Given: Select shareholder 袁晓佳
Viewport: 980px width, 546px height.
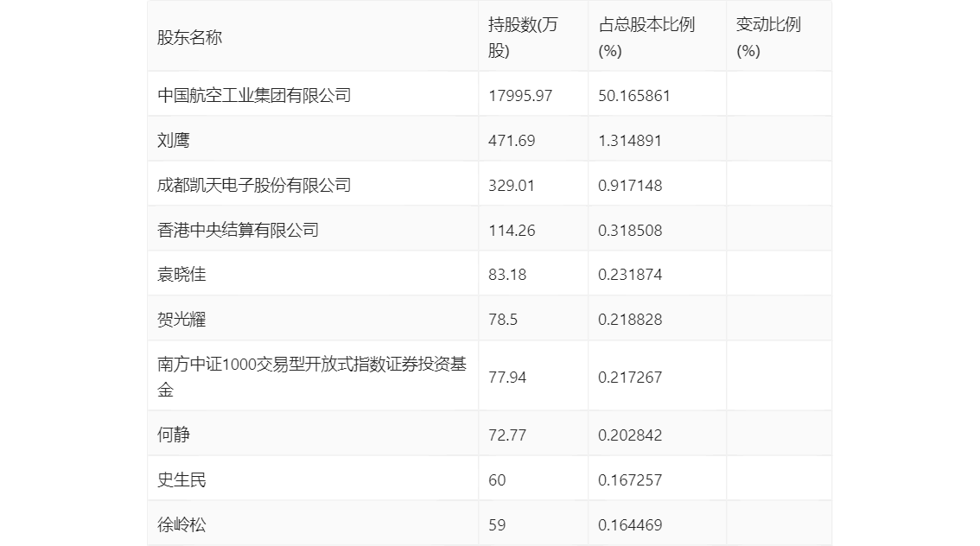Looking at the screenshot, I should coord(181,274).
